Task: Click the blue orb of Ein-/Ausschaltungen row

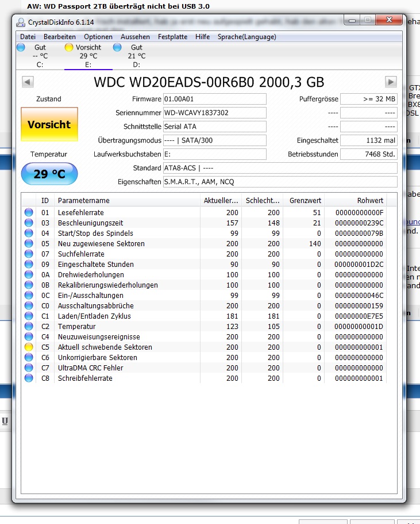Action: tap(29, 295)
